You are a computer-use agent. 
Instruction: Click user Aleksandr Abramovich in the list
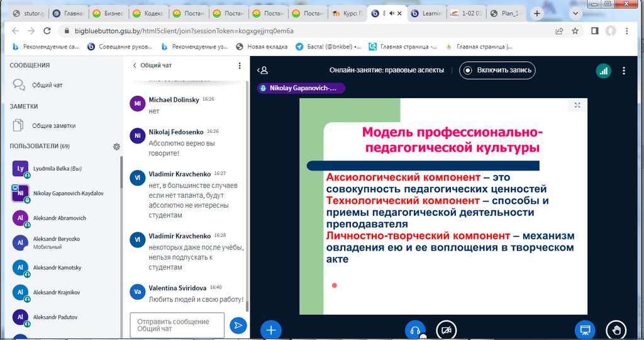click(x=60, y=218)
